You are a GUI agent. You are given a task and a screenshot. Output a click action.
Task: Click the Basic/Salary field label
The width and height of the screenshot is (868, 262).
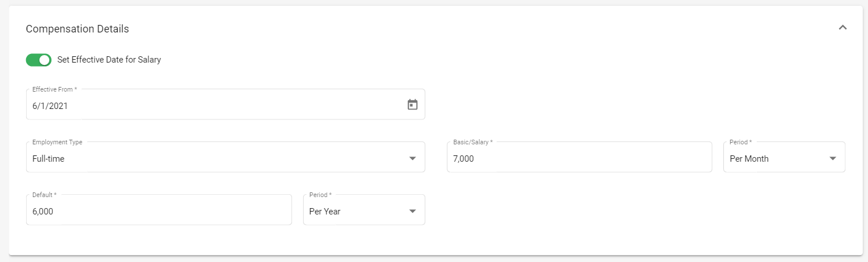pyautogui.click(x=473, y=142)
